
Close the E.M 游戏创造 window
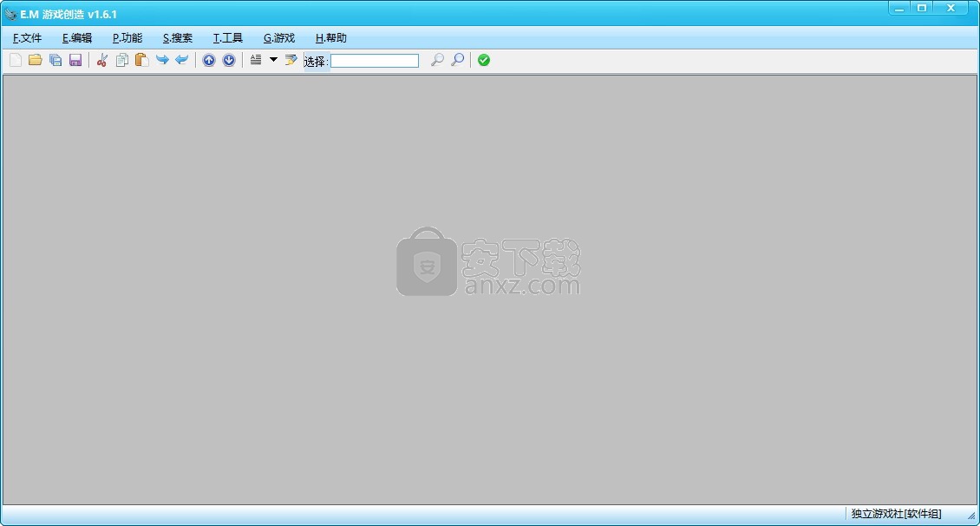951,9
